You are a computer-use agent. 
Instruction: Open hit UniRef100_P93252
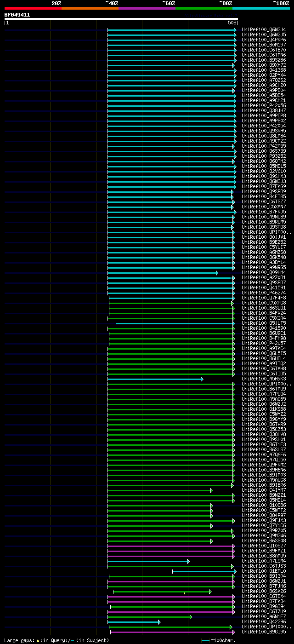point(264,156)
